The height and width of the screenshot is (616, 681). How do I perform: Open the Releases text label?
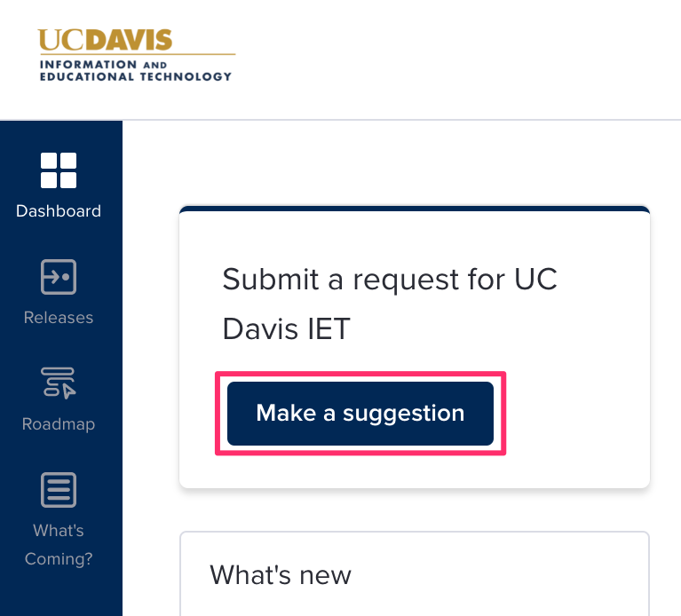(59, 318)
